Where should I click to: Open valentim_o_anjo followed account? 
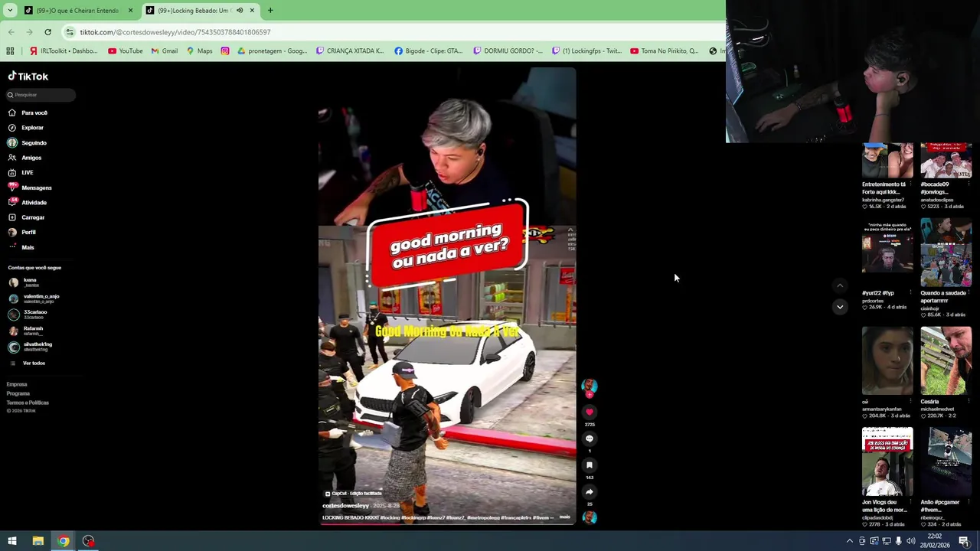coord(34,298)
